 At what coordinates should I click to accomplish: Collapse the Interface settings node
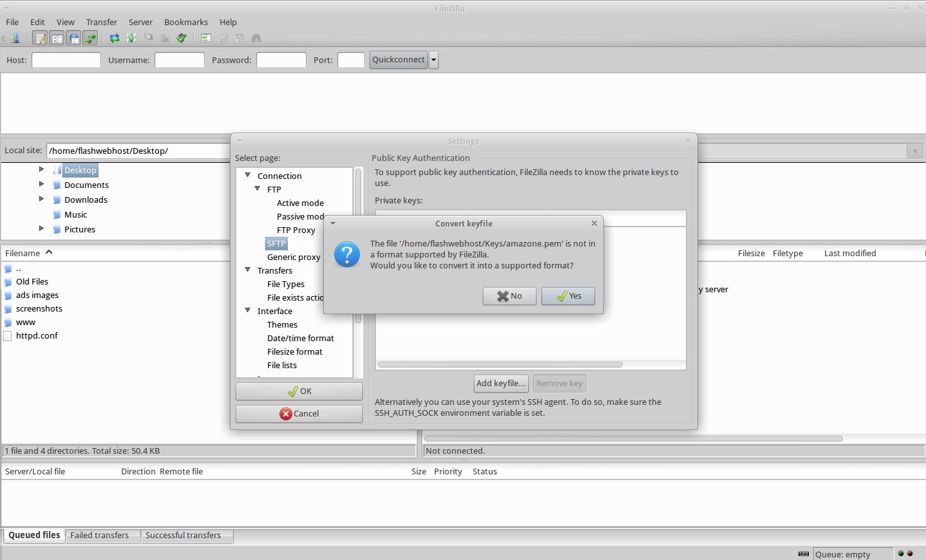click(247, 310)
